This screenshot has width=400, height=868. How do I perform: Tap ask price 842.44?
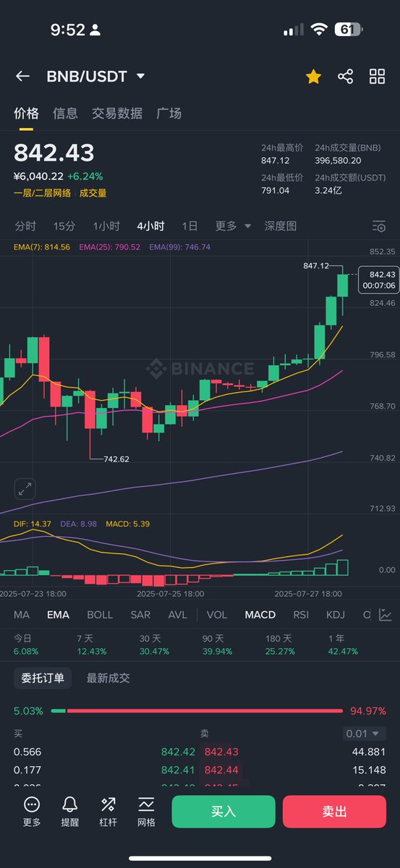pyautogui.click(x=221, y=770)
